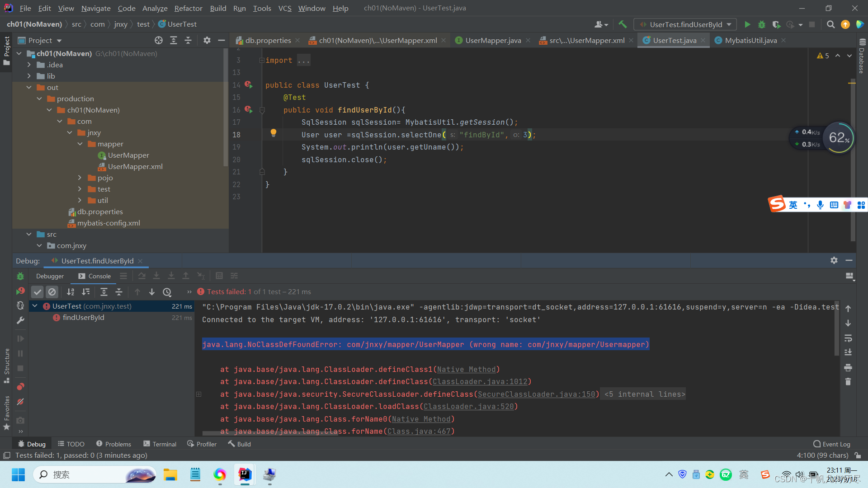
Task: Switch to the MybatisUtil.java editor tab
Action: tap(750, 40)
